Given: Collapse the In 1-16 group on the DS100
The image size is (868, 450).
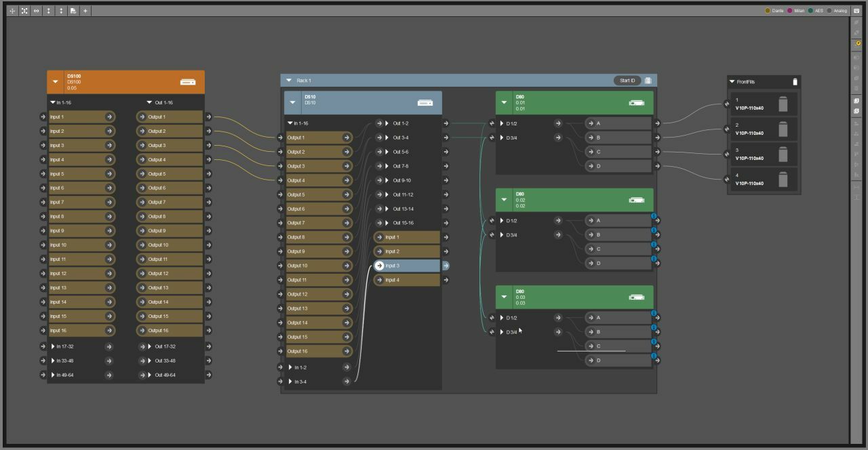Looking at the screenshot, I should point(52,102).
